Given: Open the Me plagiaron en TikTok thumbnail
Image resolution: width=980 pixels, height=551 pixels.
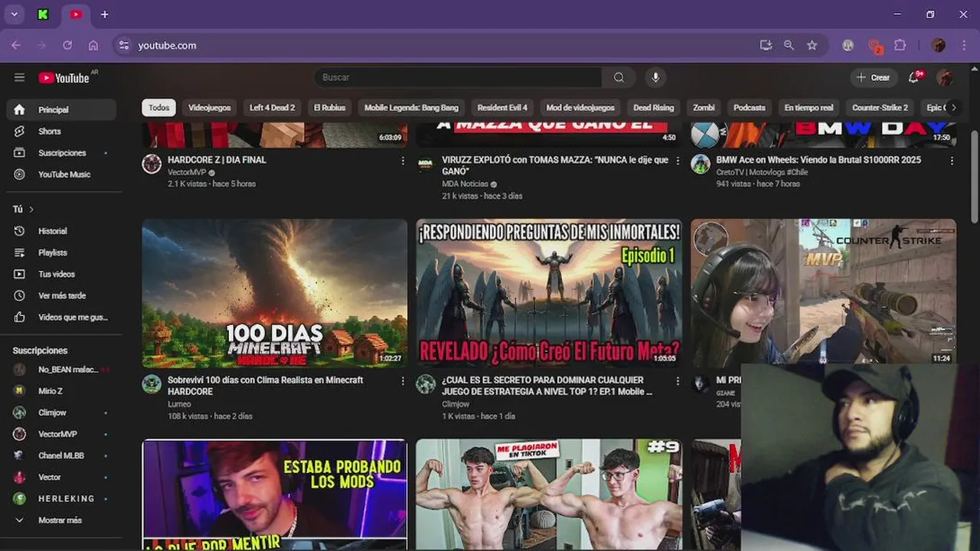Looking at the screenshot, I should (549, 494).
